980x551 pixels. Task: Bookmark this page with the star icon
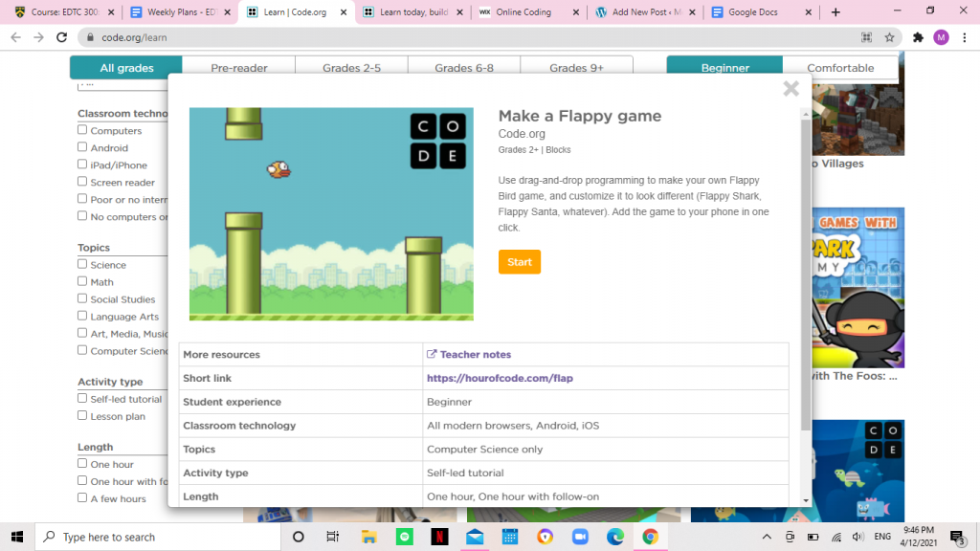click(x=889, y=37)
